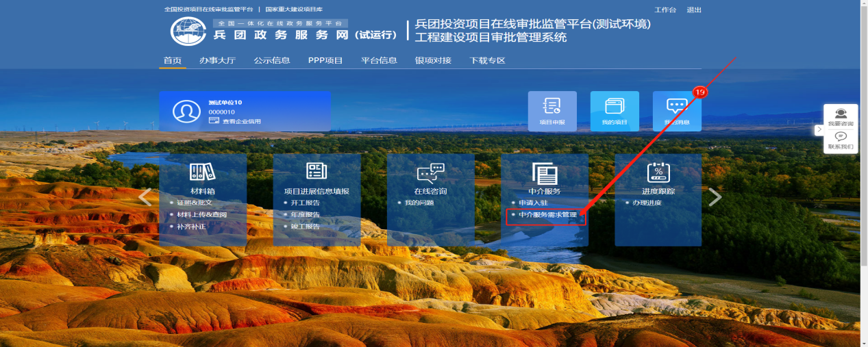
Task: Click the 联系我们 speech bubble icon
Action: point(841,137)
